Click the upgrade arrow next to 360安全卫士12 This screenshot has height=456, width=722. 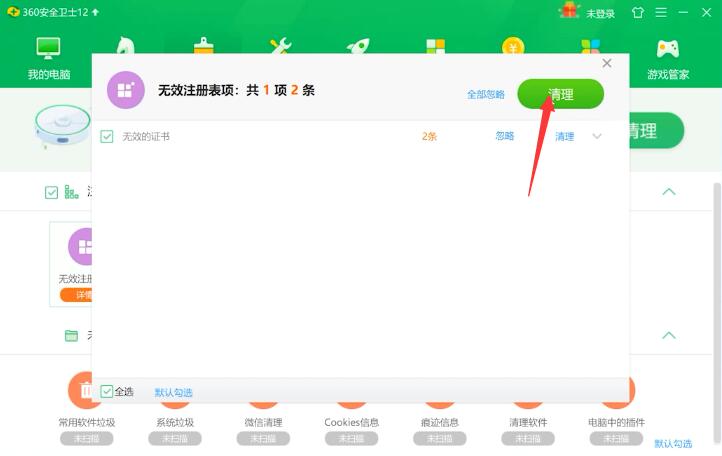click(x=95, y=12)
